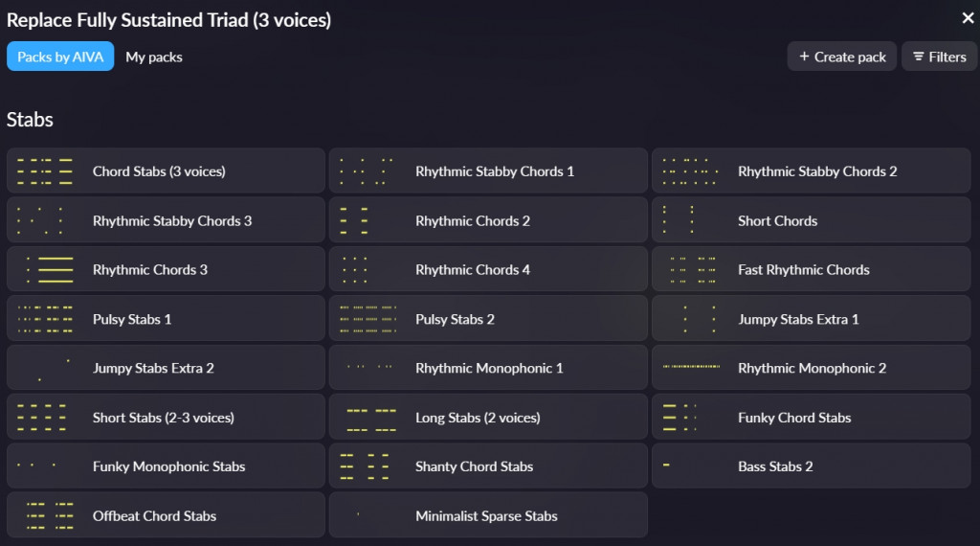Choose the Rhythmic Stabby Chords 2 pack

point(811,171)
